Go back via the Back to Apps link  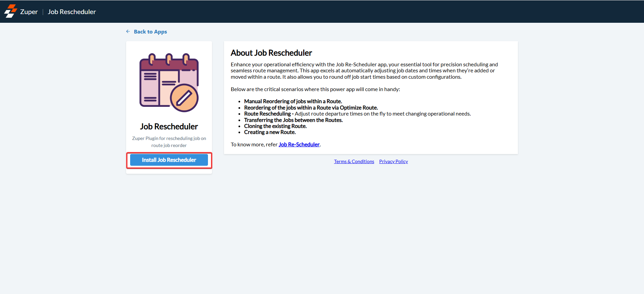(150, 31)
